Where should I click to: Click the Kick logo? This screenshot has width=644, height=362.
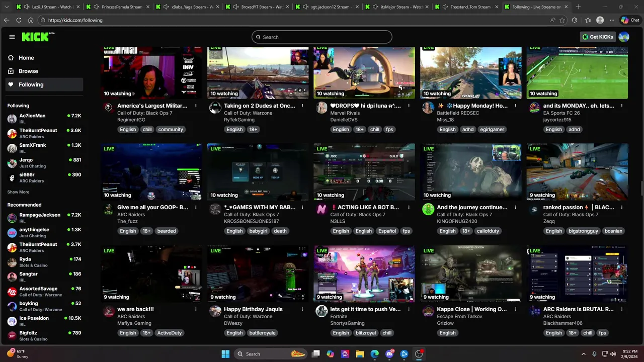(x=38, y=37)
